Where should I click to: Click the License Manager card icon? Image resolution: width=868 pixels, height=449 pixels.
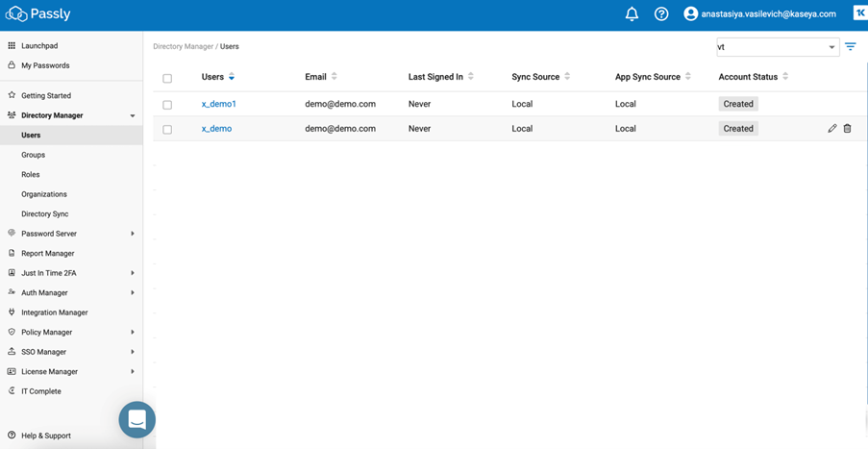[12, 371]
